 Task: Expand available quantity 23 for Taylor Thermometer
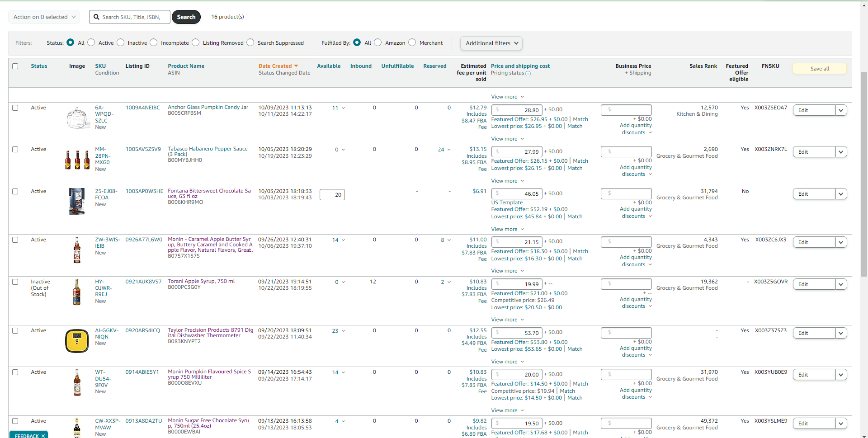click(x=339, y=331)
